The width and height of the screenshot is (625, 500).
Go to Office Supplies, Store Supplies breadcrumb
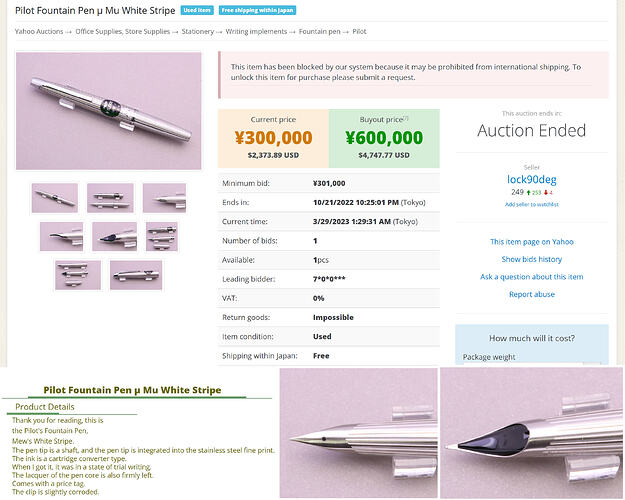click(123, 31)
